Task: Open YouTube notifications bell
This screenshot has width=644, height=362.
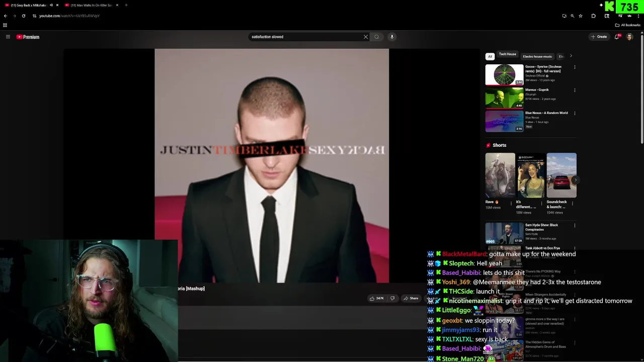Action: (617, 37)
